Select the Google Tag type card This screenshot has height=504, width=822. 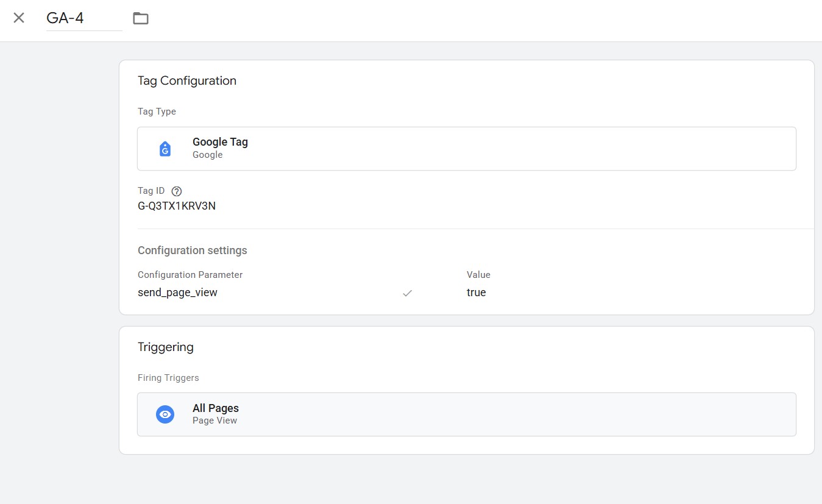pos(467,149)
